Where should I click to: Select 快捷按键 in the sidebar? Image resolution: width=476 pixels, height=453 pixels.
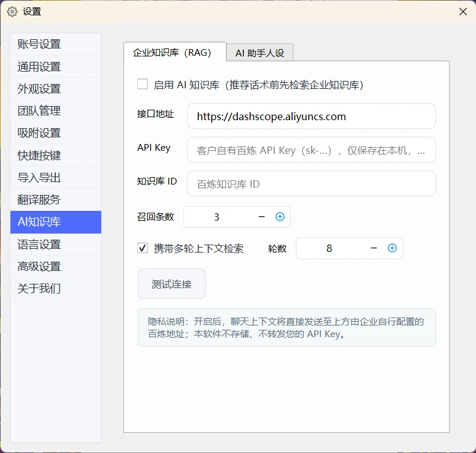(56, 155)
